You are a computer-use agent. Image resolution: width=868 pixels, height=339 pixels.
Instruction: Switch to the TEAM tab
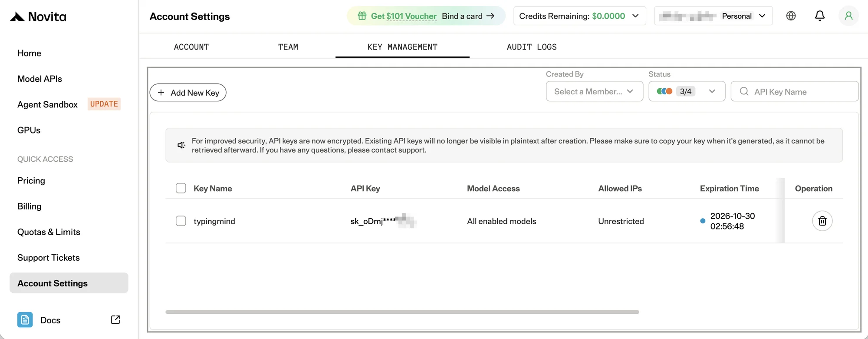point(288,47)
